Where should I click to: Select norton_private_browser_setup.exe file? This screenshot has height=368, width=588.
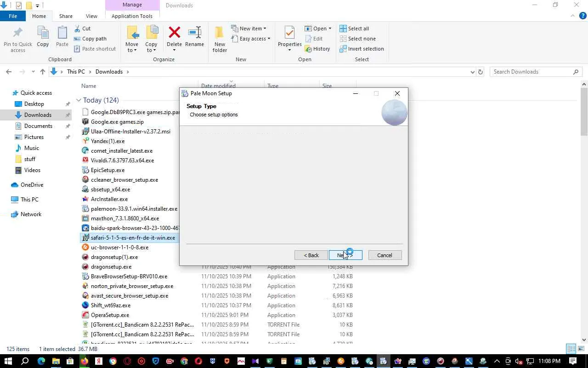pyautogui.click(x=132, y=286)
